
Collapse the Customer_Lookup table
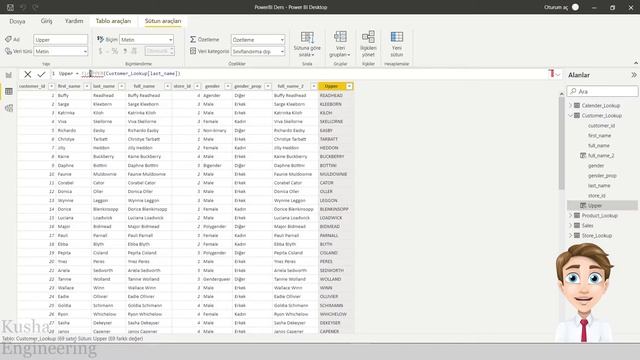tap(571, 116)
